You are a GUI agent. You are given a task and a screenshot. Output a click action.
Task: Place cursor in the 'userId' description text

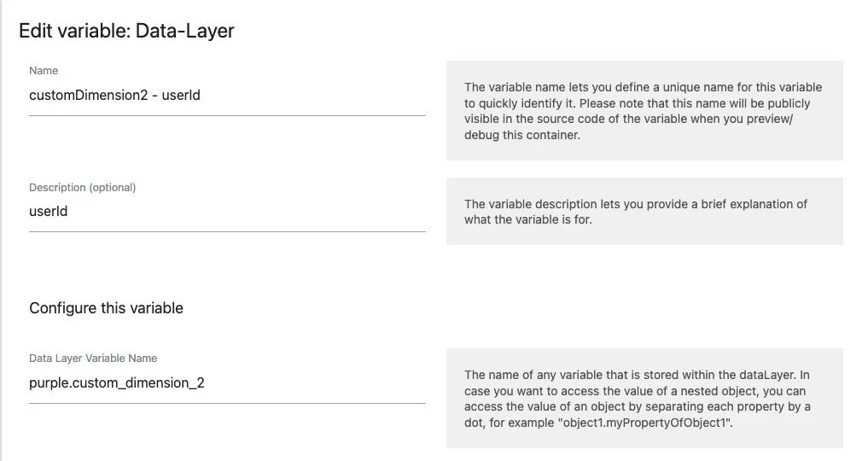coord(48,212)
